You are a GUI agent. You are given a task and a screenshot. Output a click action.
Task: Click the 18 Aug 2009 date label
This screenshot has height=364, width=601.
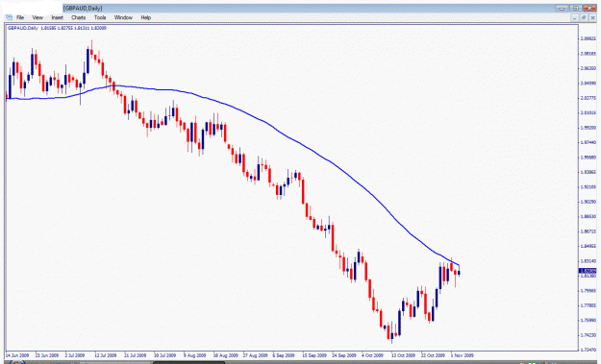pos(225,355)
